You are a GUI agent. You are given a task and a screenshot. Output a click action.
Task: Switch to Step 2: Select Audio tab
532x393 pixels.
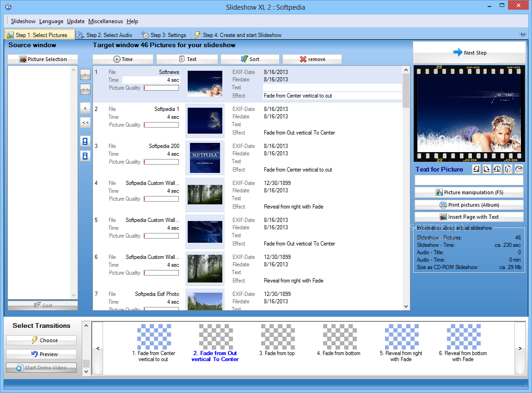click(105, 35)
